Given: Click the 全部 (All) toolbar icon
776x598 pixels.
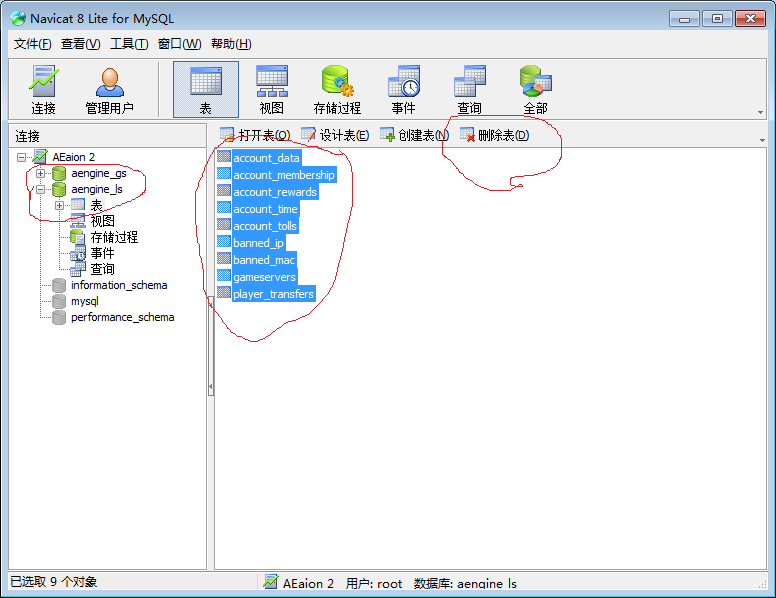Looking at the screenshot, I should [535, 90].
